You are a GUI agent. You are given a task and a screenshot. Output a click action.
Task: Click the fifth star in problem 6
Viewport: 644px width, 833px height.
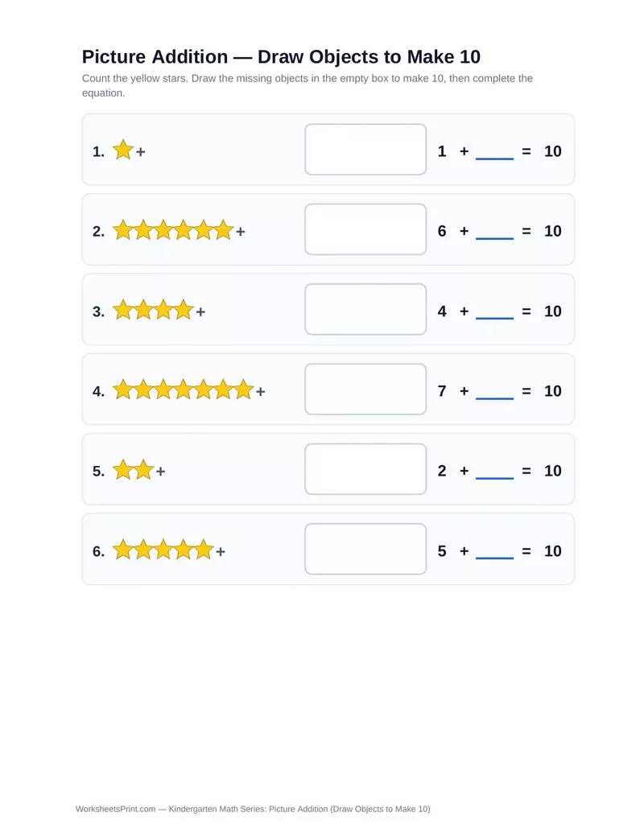tap(204, 550)
